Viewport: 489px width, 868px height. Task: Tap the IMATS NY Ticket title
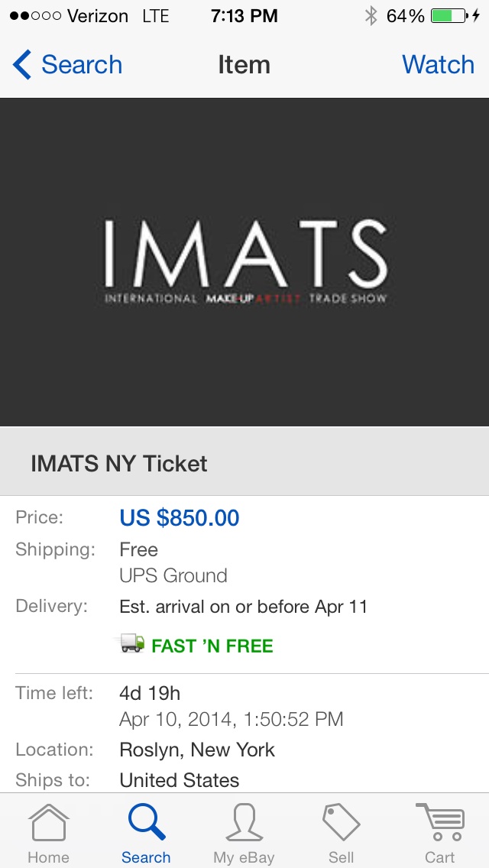click(119, 463)
